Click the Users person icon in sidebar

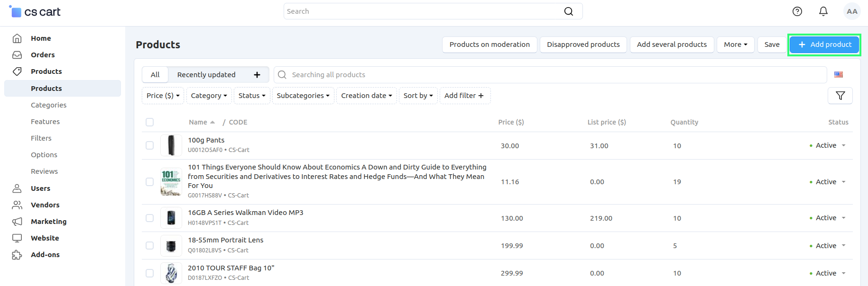click(x=17, y=188)
